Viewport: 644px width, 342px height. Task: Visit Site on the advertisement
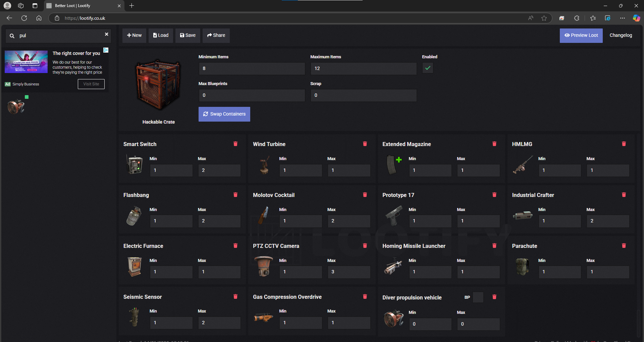tap(91, 84)
